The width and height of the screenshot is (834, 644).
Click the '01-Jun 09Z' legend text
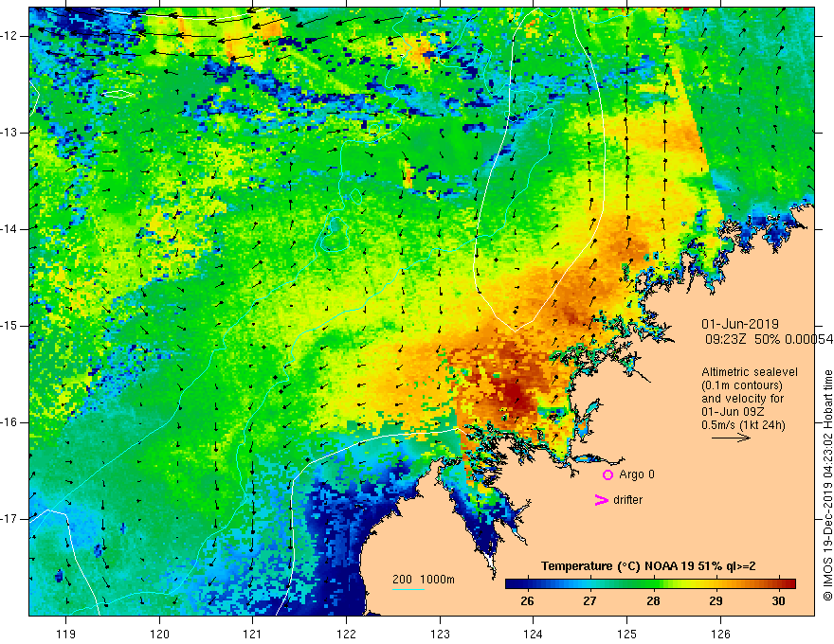coord(732,412)
